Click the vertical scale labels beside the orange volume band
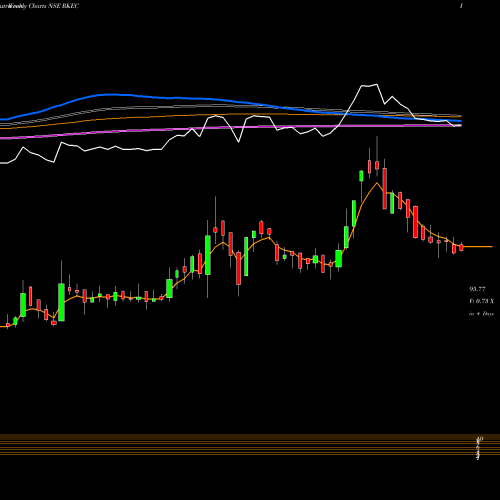500x500 pixels. click(x=479, y=448)
